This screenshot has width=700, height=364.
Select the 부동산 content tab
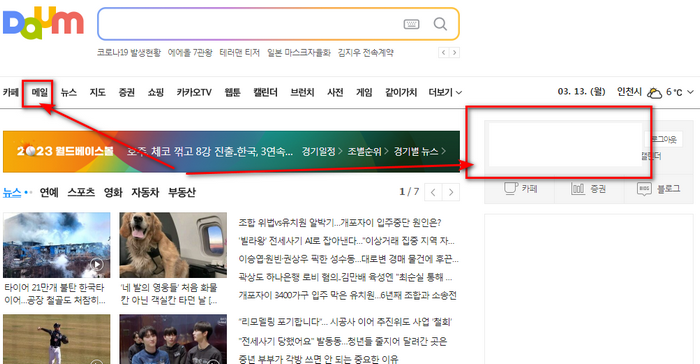pyautogui.click(x=182, y=192)
